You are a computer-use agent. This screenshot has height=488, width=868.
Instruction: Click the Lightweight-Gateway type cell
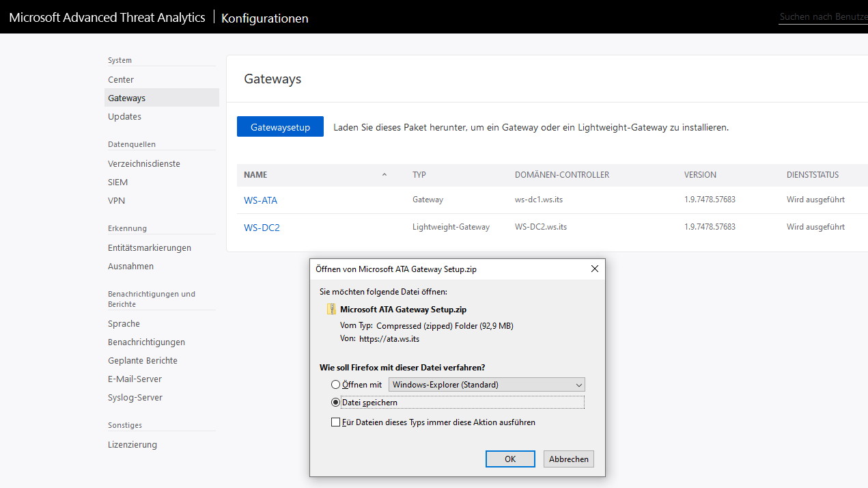tap(451, 227)
